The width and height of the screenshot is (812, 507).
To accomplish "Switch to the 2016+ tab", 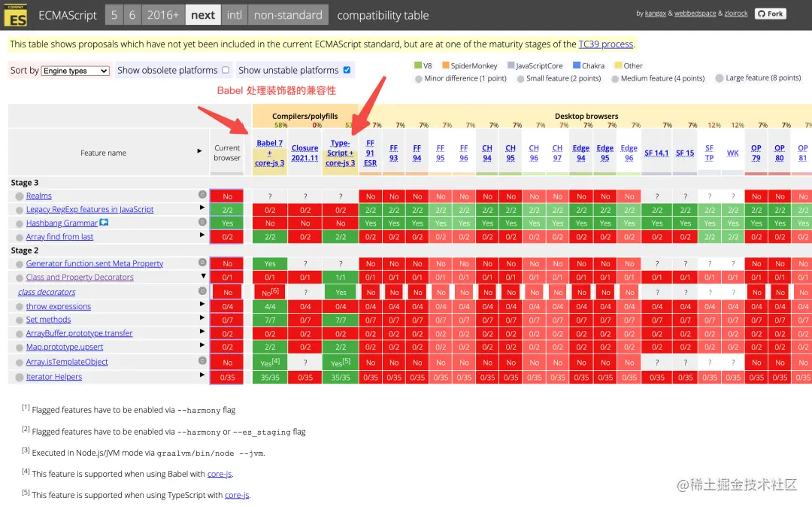I will [162, 15].
